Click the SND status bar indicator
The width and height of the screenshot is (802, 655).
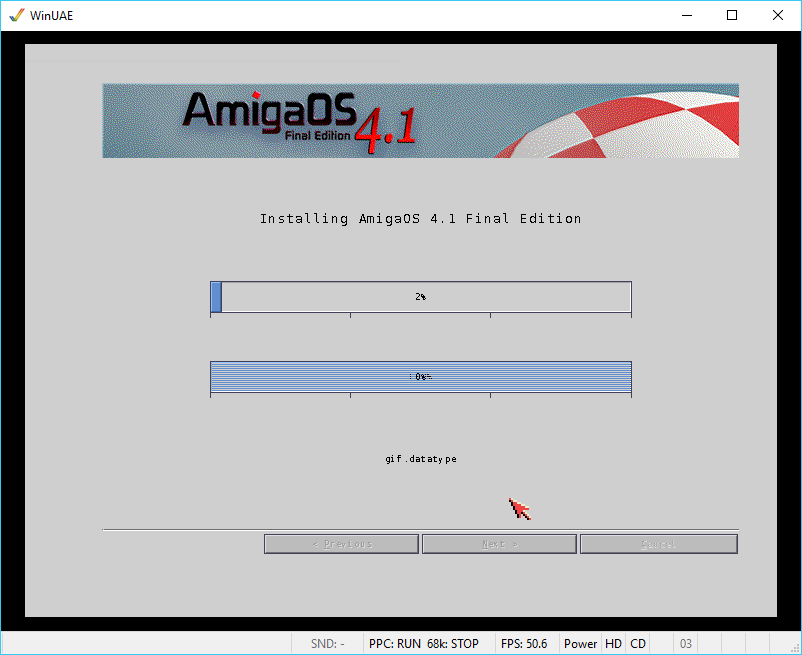pyautogui.click(x=327, y=644)
